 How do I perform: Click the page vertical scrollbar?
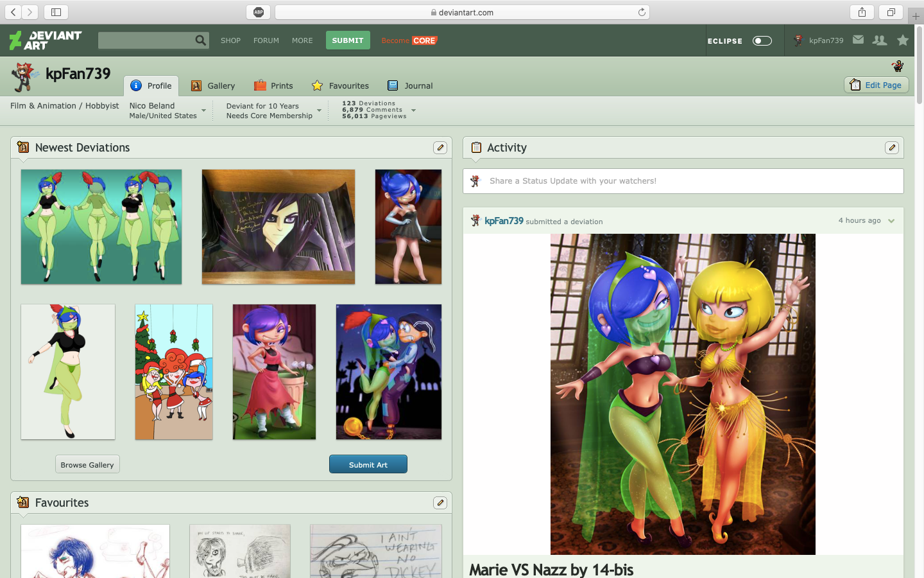tap(919, 66)
